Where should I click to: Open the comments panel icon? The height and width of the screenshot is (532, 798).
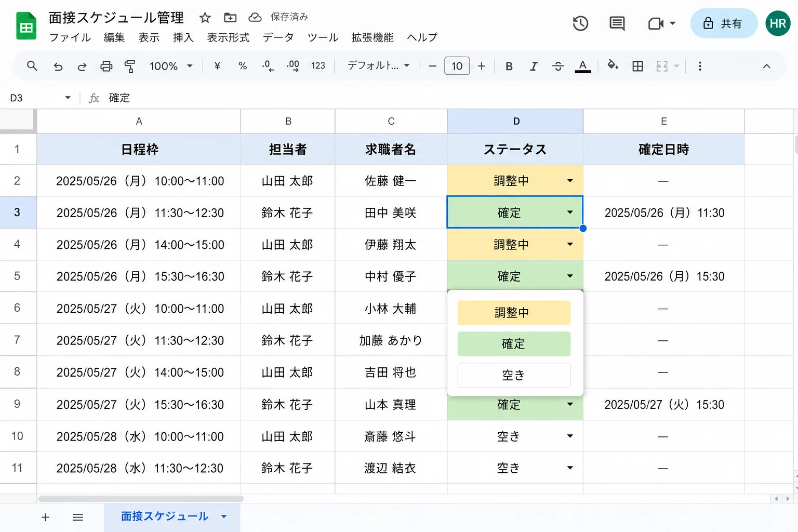click(617, 23)
